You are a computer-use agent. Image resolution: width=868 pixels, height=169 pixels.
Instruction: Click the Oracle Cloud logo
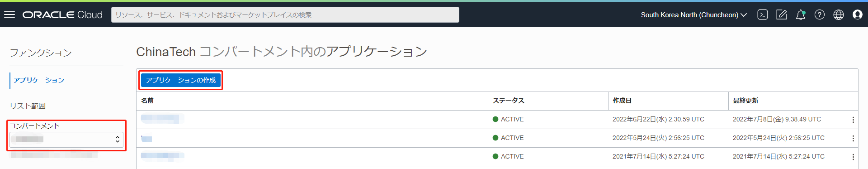pos(62,14)
